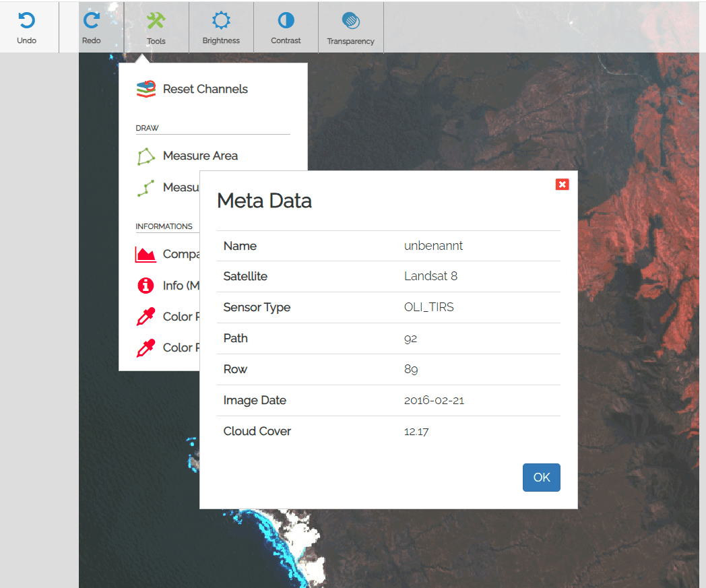Select Reset Channels in Tools menu

[205, 89]
